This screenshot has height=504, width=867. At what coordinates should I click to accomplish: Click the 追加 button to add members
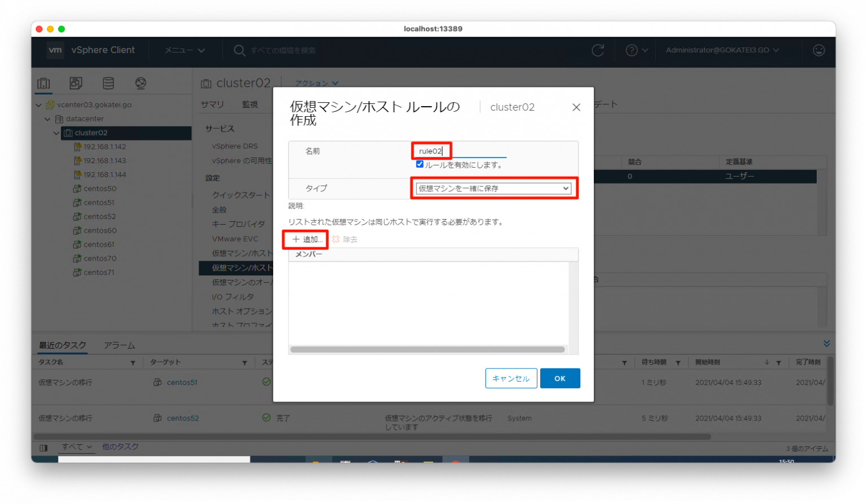point(305,239)
